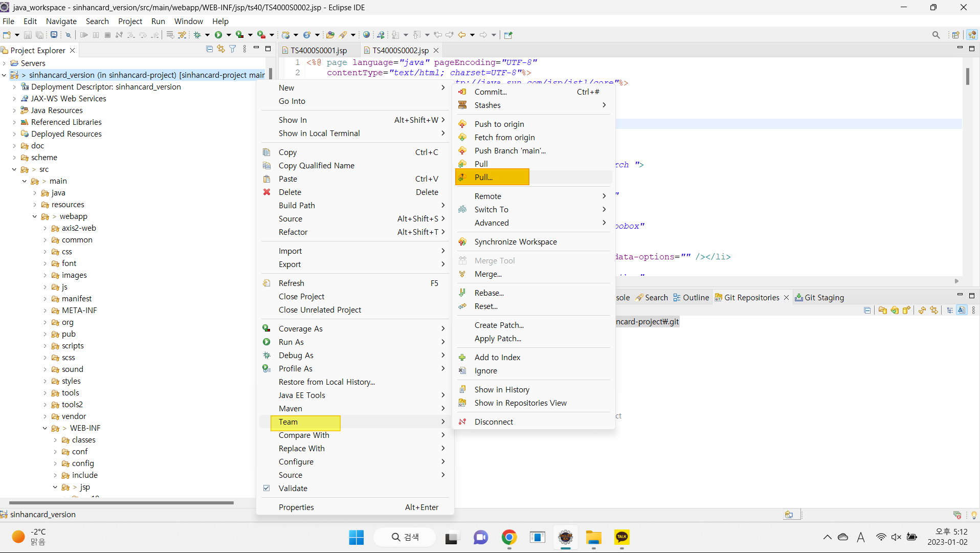Expand the Stashes submenu

tap(604, 105)
